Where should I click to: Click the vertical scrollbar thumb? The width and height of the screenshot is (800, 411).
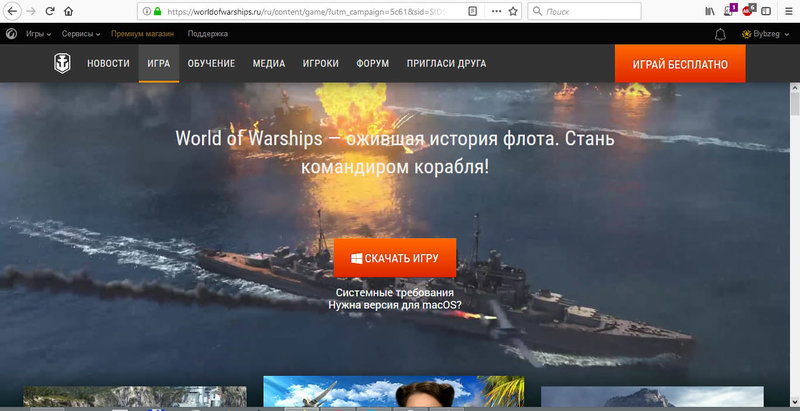click(795, 104)
